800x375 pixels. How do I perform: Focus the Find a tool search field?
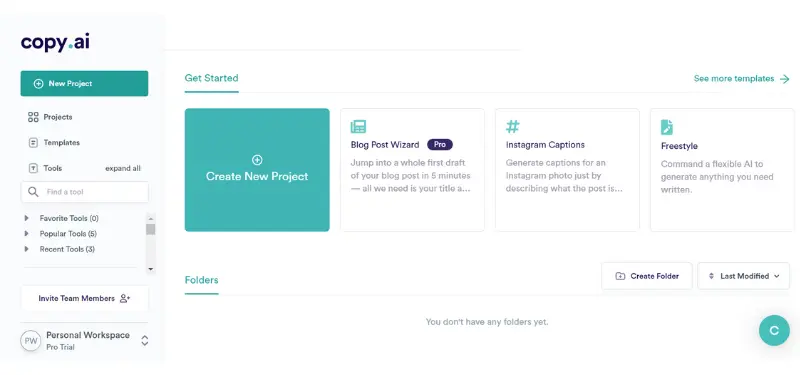tap(85, 192)
